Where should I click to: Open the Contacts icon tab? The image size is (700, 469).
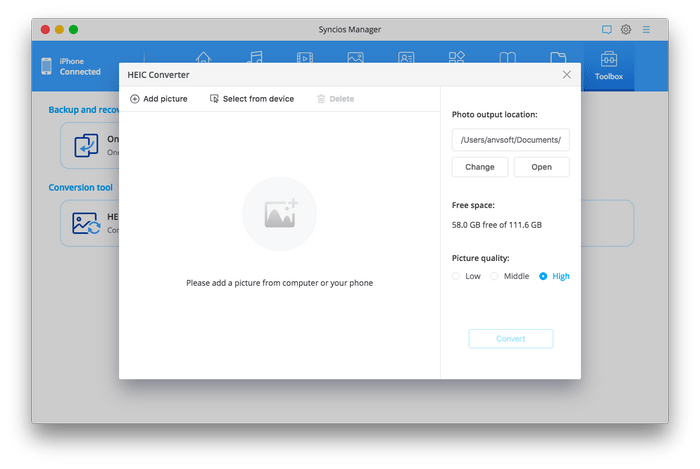pyautogui.click(x=406, y=57)
